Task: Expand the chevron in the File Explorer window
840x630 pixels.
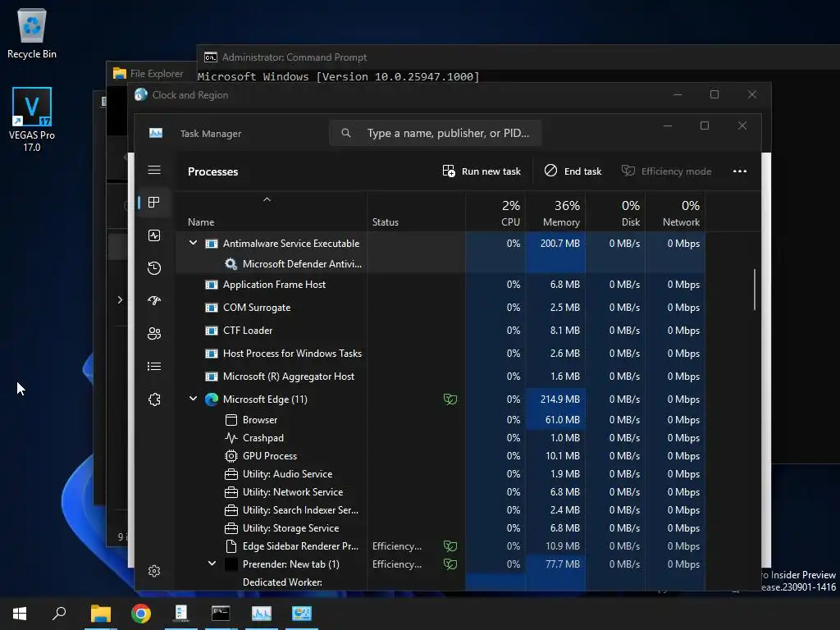Action: (x=120, y=299)
